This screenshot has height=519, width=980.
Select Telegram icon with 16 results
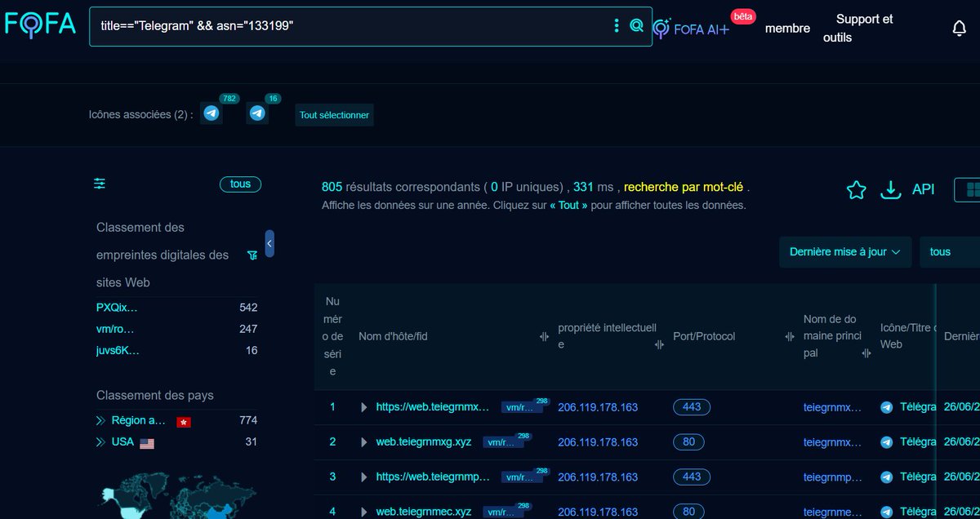point(258,113)
